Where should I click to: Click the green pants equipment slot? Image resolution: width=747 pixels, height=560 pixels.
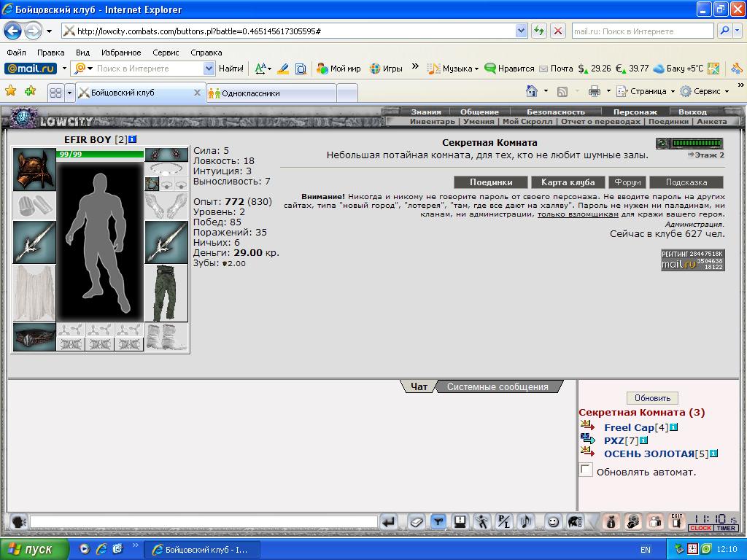pyautogui.click(x=166, y=293)
